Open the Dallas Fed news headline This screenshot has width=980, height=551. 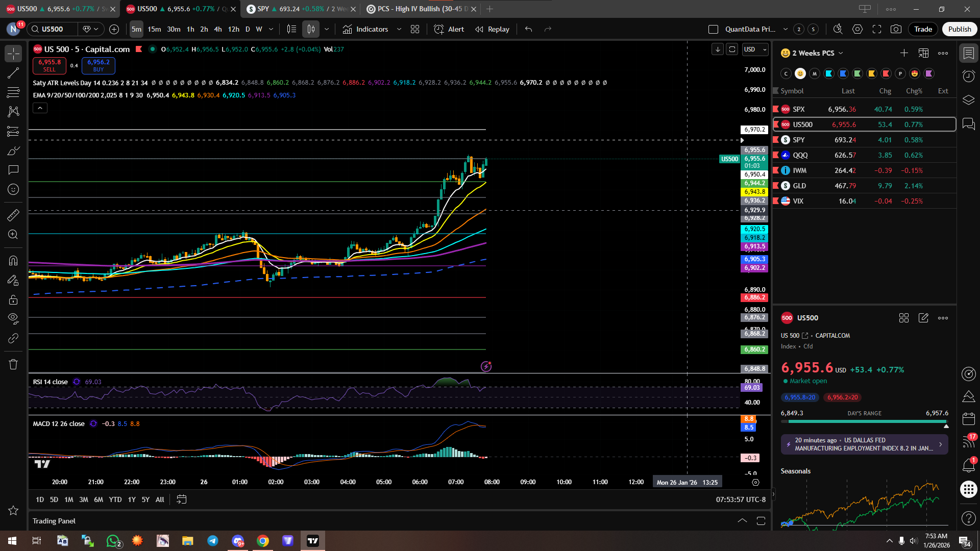(864, 444)
